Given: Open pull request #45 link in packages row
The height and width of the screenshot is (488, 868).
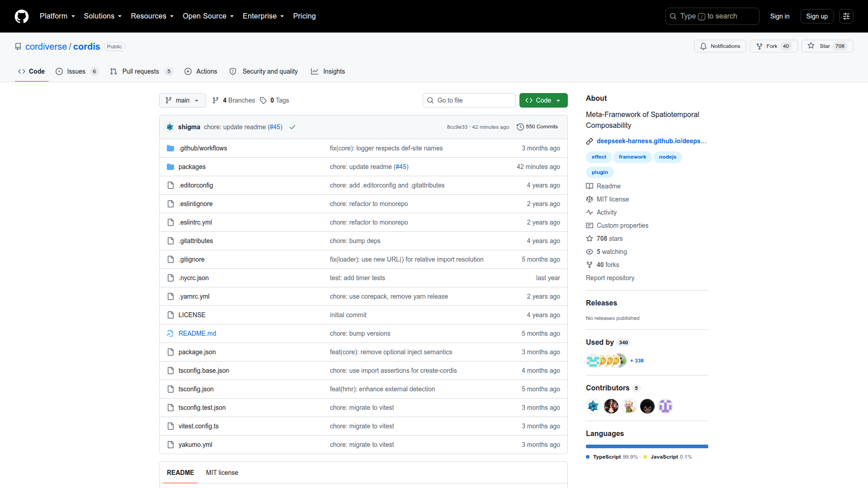Looking at the screenshot, I should point(401,167).
